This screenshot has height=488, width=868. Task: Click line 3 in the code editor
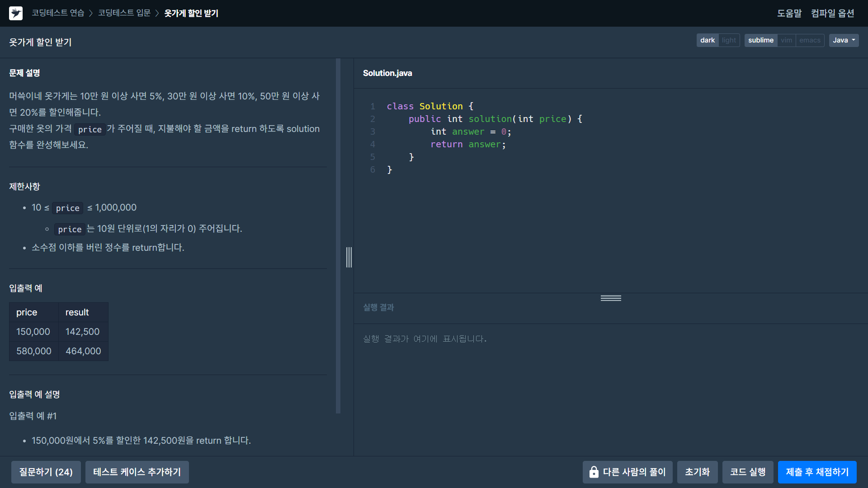point(470,131)
